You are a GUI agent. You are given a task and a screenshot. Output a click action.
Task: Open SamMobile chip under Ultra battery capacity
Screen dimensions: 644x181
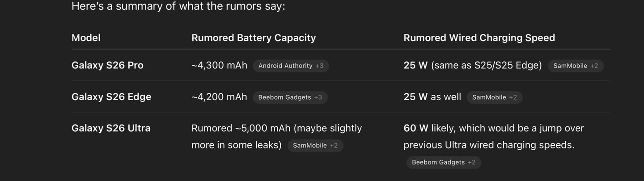pos(315,146)
